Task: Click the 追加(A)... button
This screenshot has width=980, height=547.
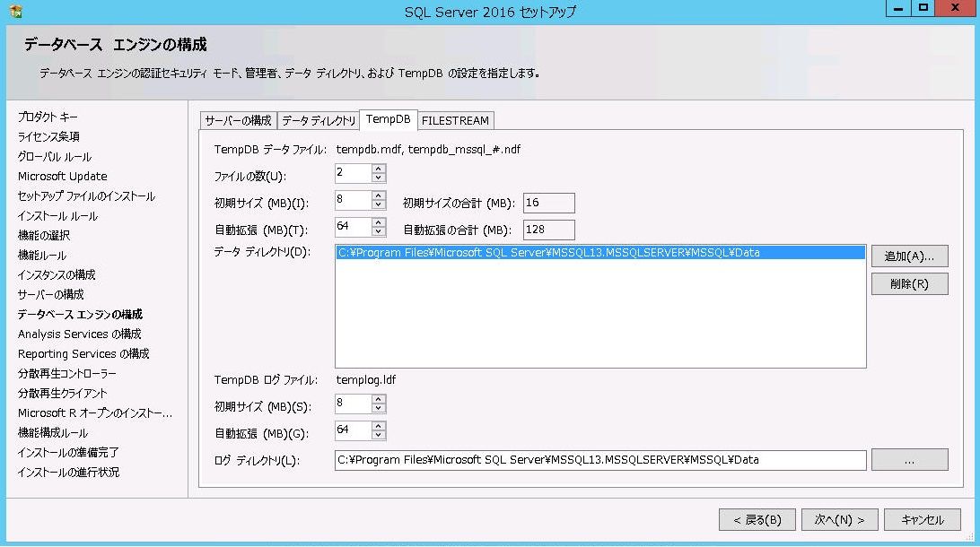Action: pyautogui.click(x=909, y=256)
